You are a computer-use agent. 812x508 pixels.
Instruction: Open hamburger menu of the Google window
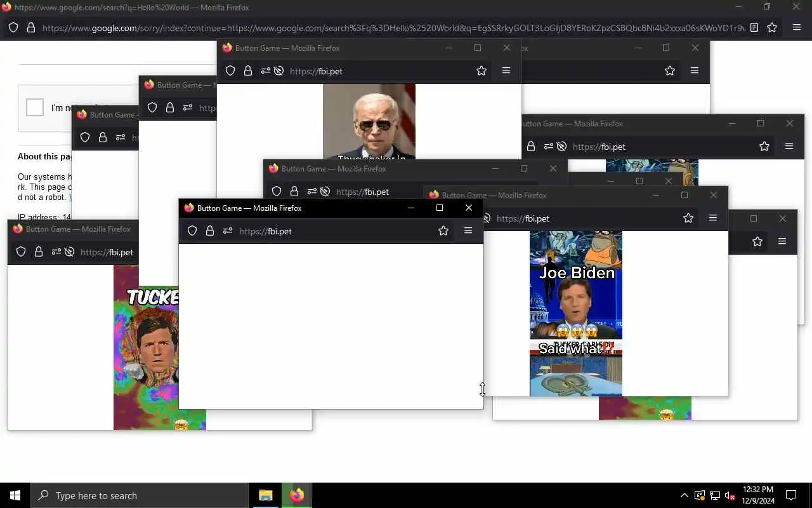797,28
